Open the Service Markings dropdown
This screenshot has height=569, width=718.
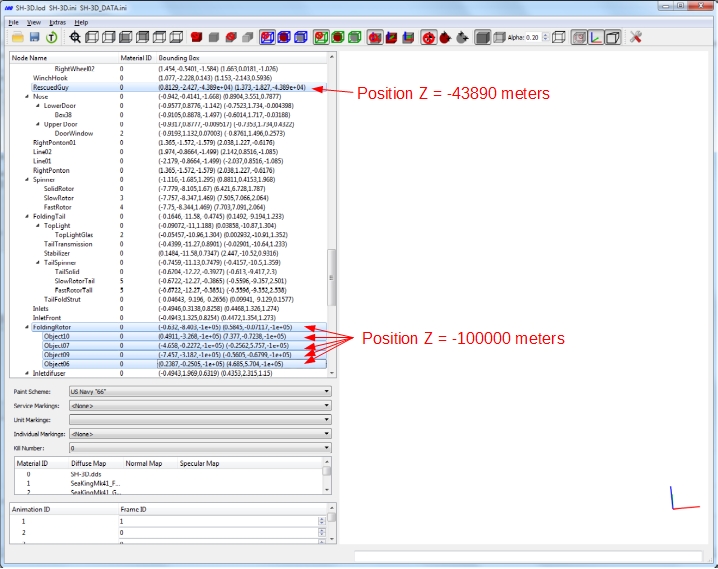(x=200, y=406)
